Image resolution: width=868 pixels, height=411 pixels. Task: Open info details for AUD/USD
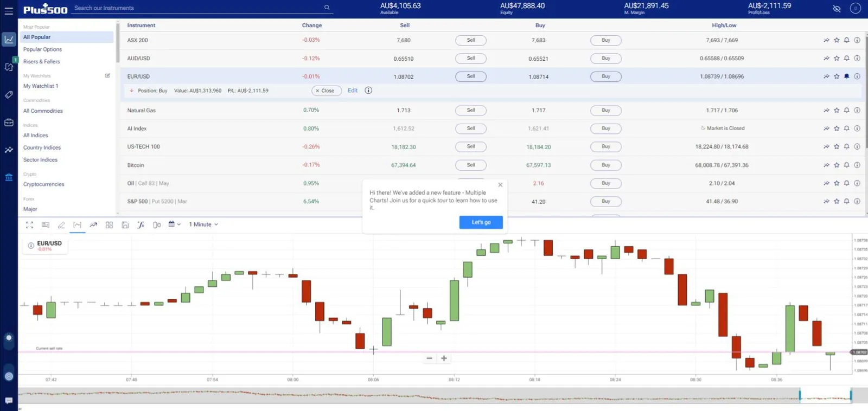(857, 58)
